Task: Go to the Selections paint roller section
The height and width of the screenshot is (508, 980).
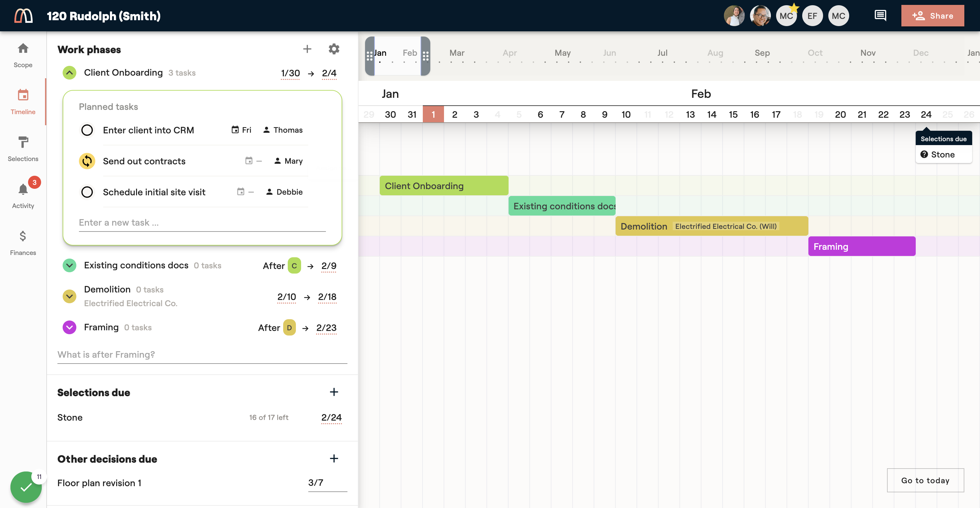Action: pos(23,149)
